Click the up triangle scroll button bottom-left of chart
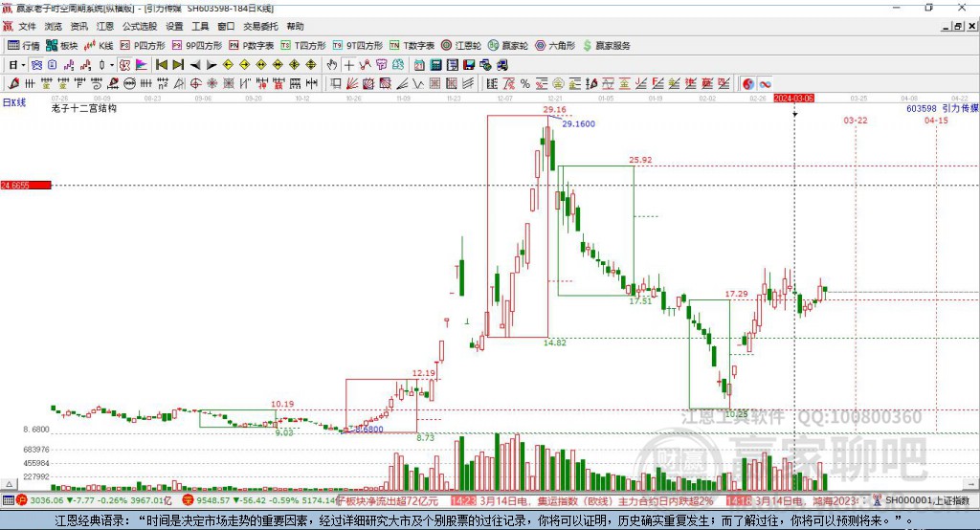Image resolution: width=980 pixels, height=530 pixels. [x=9, y=484]
